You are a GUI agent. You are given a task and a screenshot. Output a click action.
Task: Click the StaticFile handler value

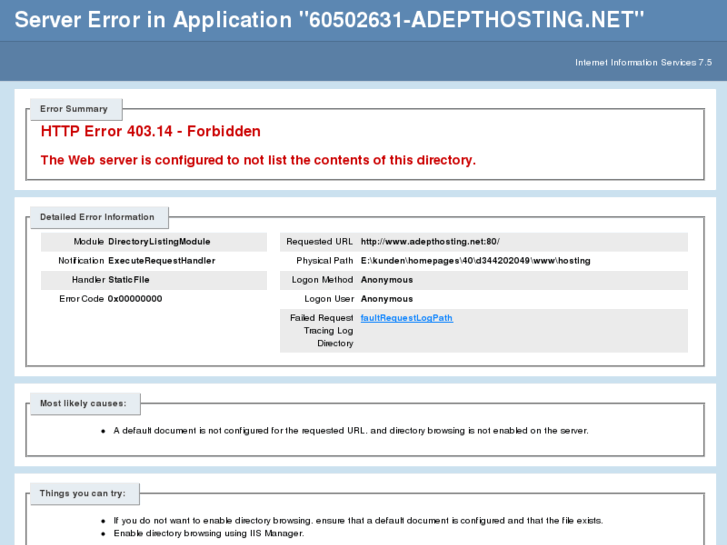click(x=129, y=280)
